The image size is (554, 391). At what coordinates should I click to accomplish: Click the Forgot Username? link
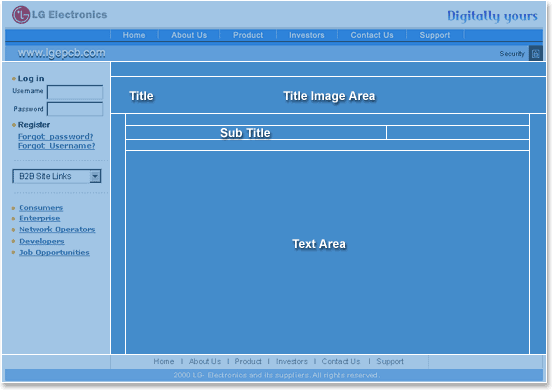point(57,146)
